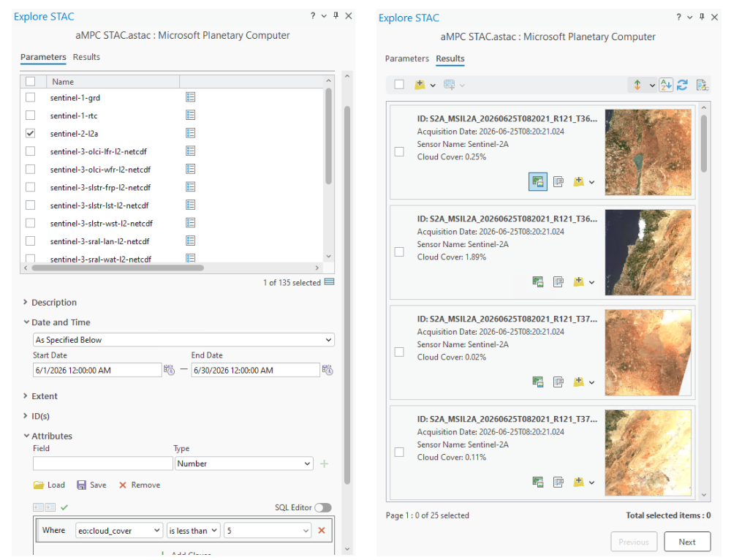The width and height of the screenshot is (731, 560).
Task: Switch to Results tab in left pane
Action: [86, 57]
